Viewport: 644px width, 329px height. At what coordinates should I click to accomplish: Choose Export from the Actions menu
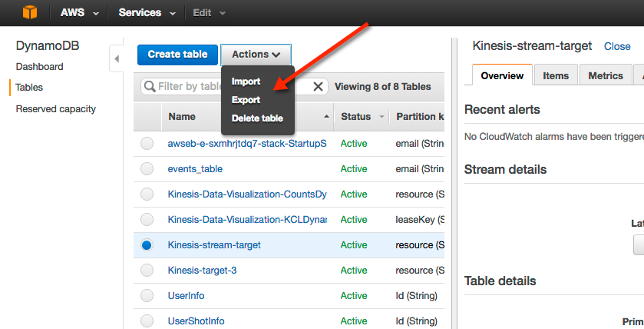tap(246, 100)
